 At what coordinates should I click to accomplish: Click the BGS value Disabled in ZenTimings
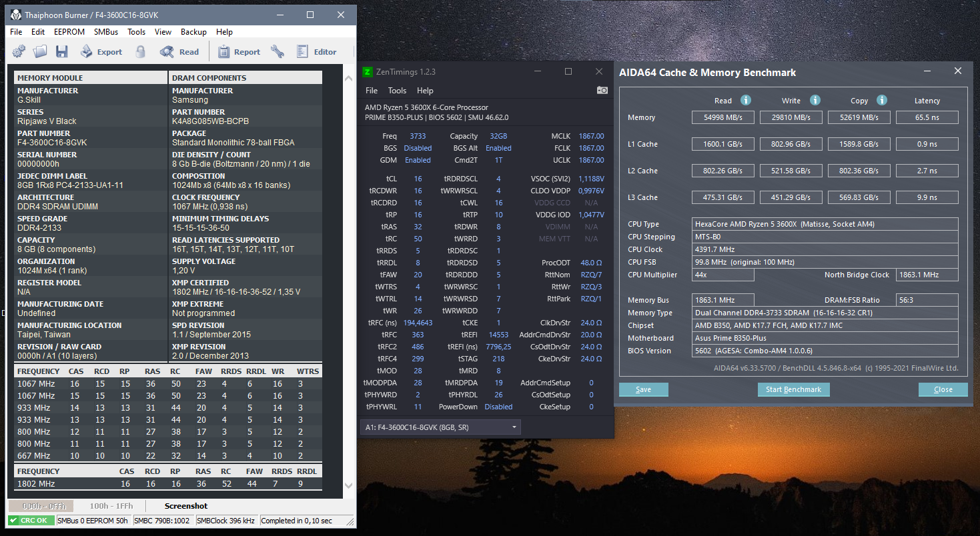[x=418, y=148]
